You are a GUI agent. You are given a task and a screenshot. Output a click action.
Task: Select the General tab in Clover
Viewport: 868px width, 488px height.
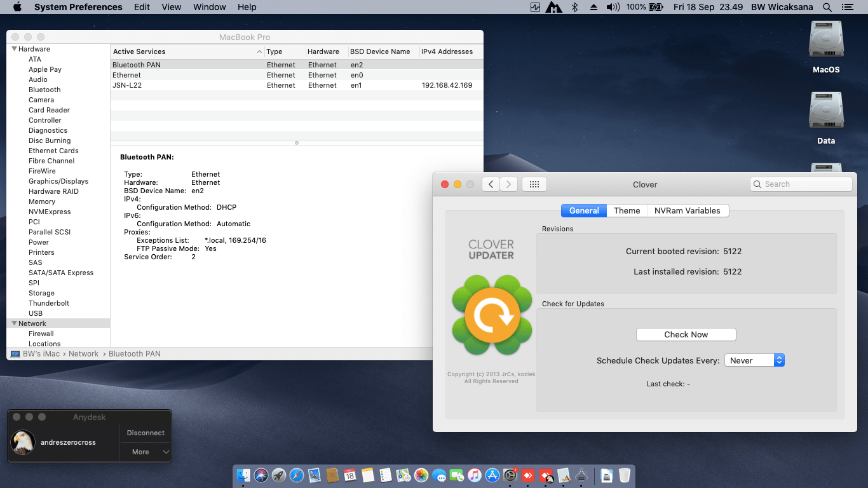[x=584, y=210]
